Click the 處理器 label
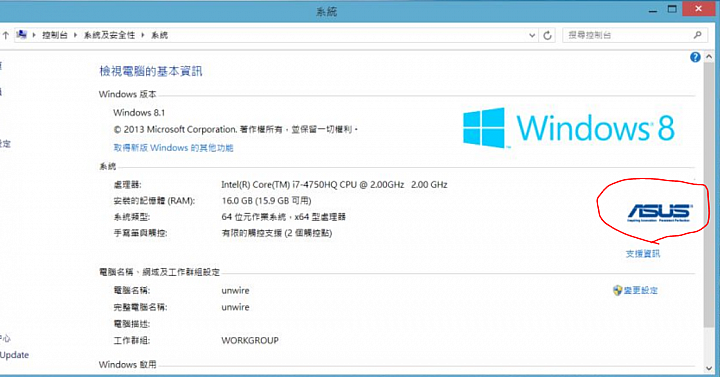720x377 pixels. 127,185
